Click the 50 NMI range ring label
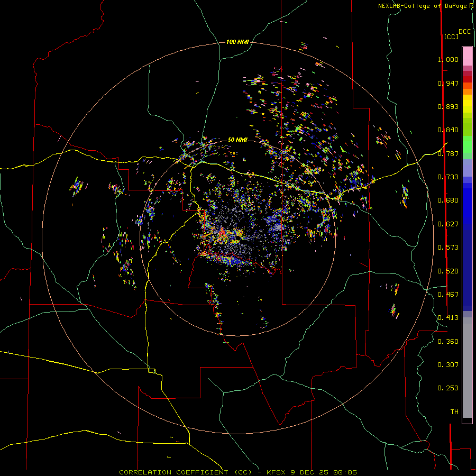 pyautogui.click(x=237, y=140)
